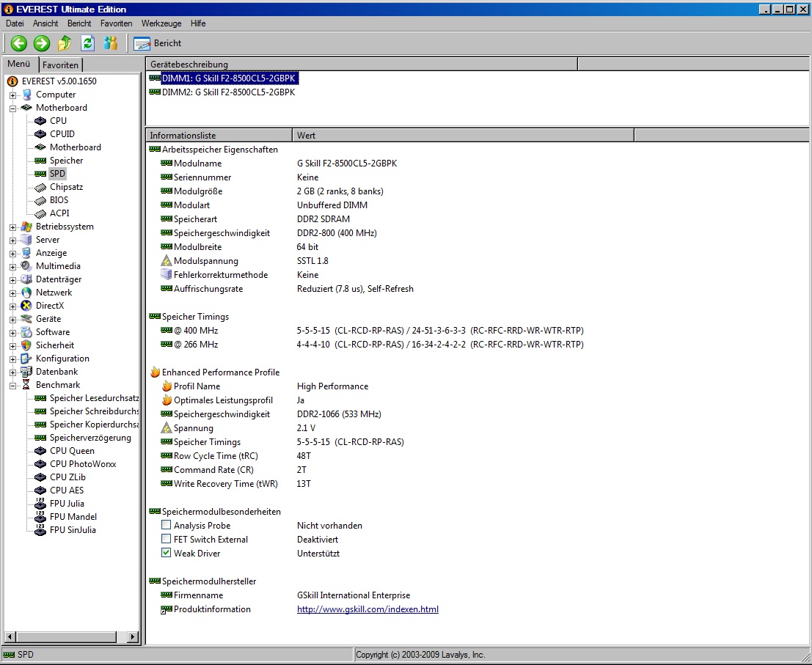Click the sidebar horizontal scrollbar left arrow
Viewport: 812px width, 665px height.
10,636
